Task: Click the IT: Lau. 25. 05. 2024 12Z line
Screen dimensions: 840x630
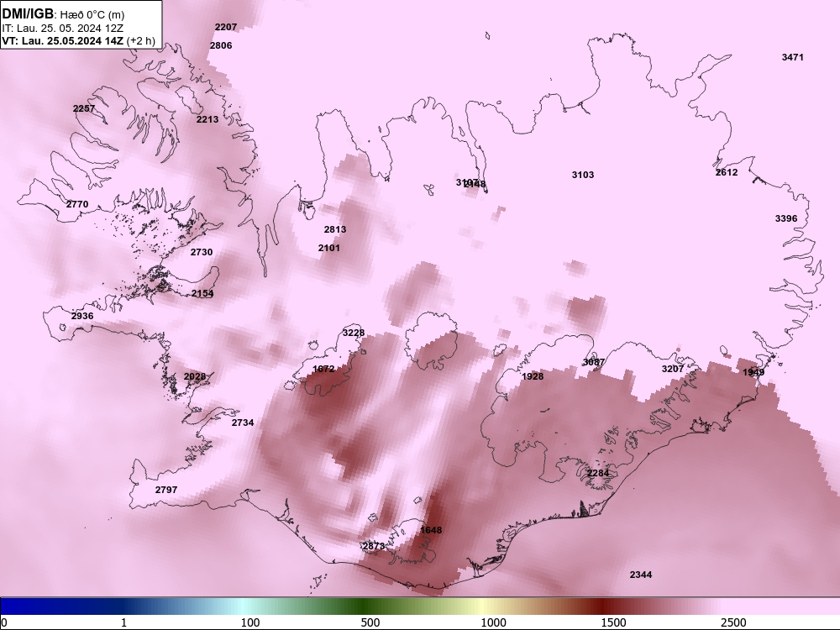Action: tap(63, 29)
